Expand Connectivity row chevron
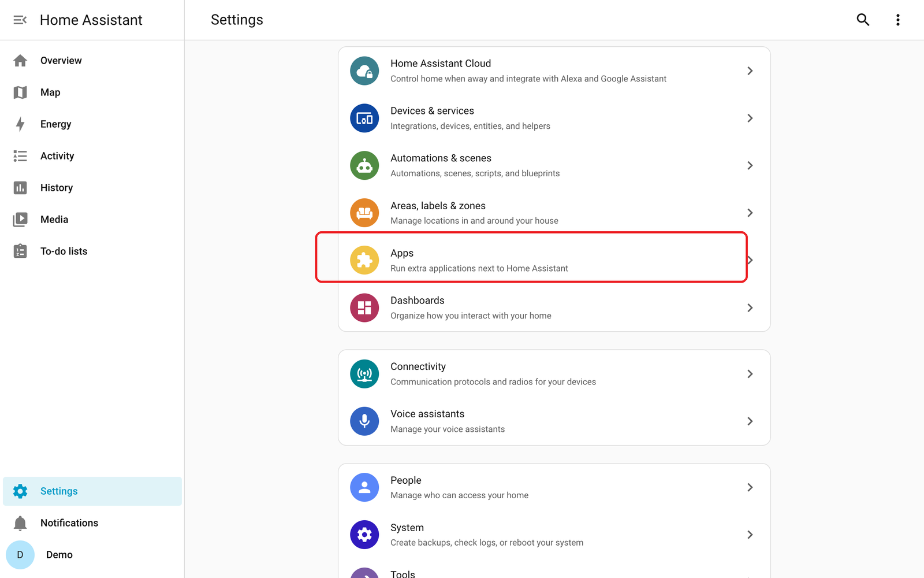 tap(750, 374)
